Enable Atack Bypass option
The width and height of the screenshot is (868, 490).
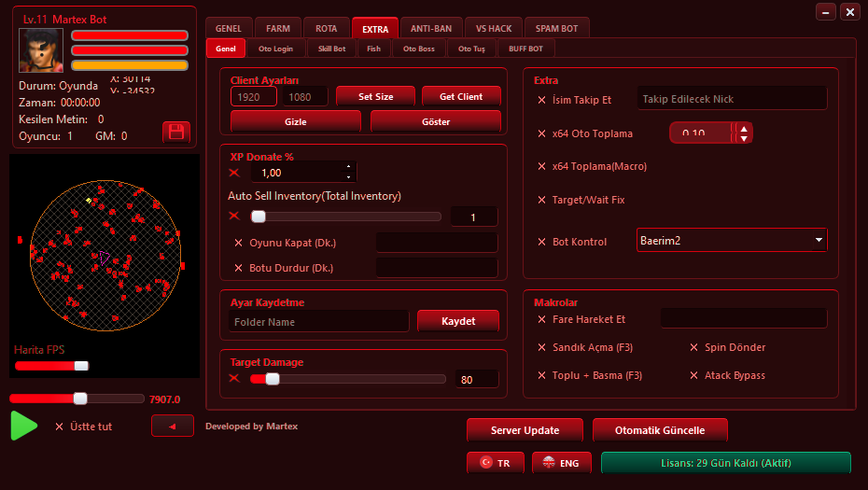coord(693,375)
